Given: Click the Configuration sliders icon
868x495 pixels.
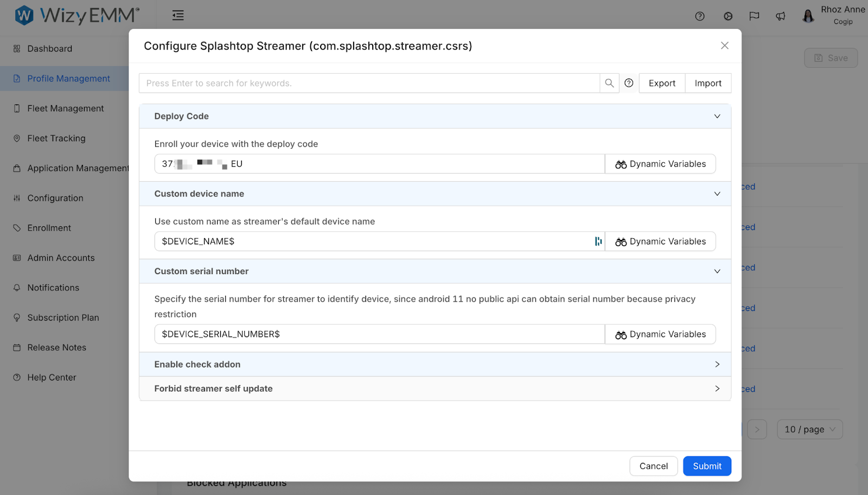Looking at the screenshot, I should point(17,198).
